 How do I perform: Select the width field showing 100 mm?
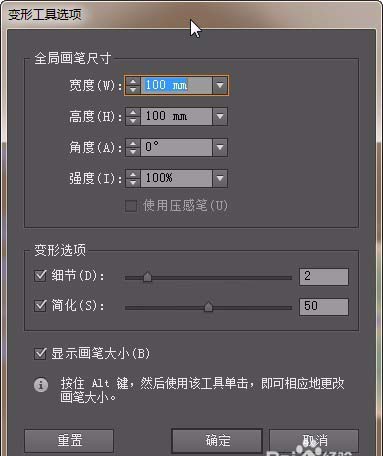point(176,86)
